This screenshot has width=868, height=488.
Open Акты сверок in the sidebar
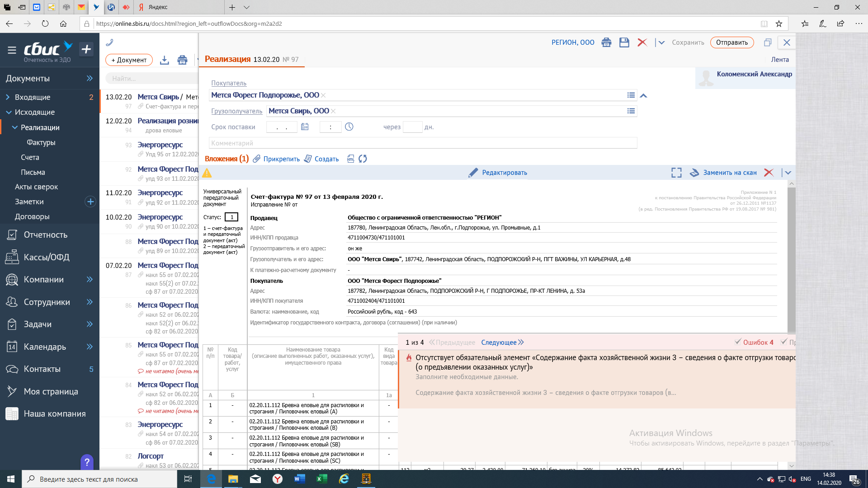point(36,187)
